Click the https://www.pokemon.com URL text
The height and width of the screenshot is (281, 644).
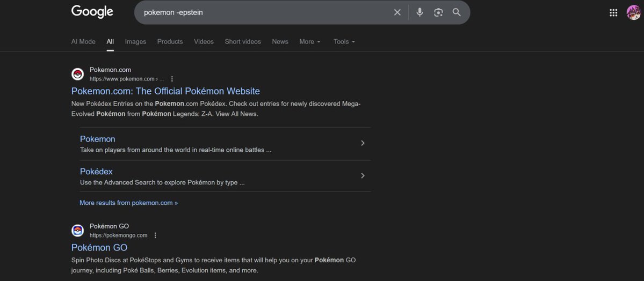coord(122,79)
